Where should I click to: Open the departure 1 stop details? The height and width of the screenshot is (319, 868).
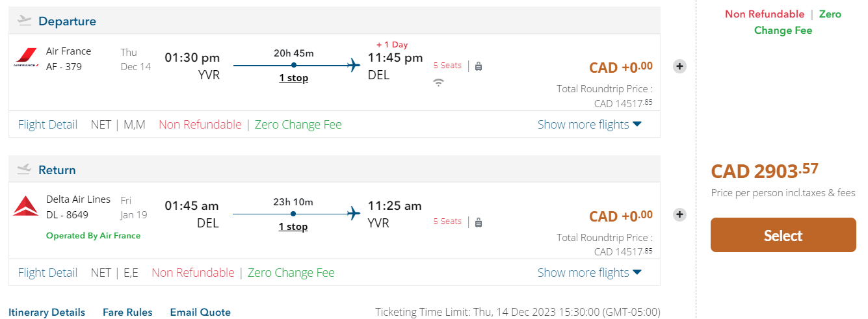click(293, 78)
